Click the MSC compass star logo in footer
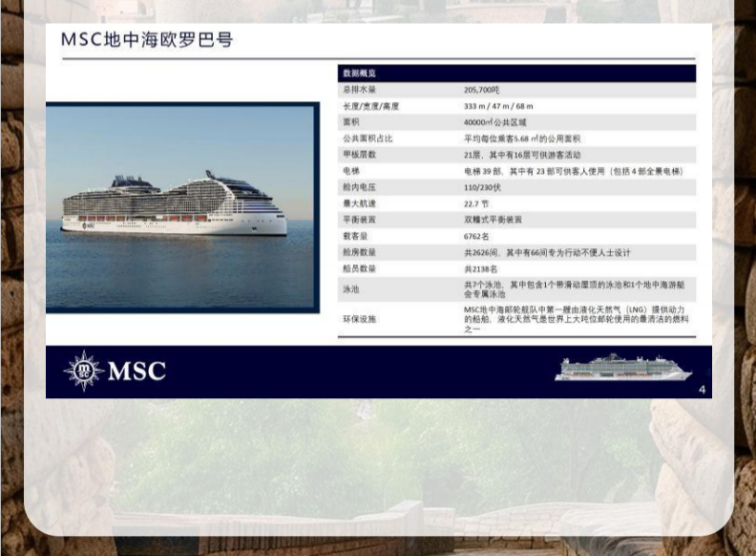Screen dimensions: 756x556 point(84,371)
